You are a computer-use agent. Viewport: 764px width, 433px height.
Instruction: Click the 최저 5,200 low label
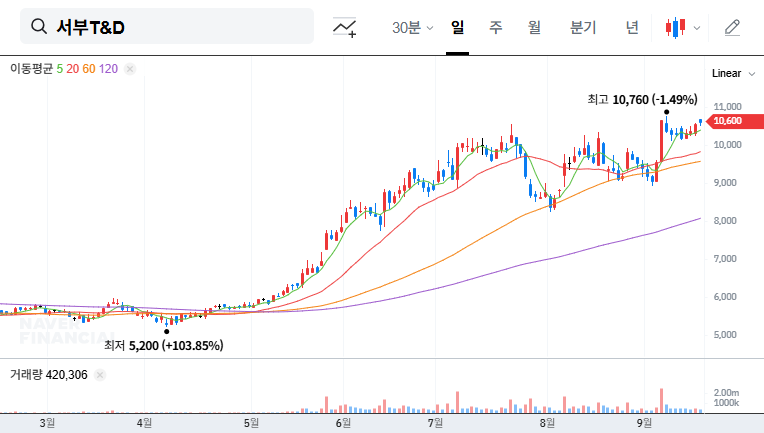[164, 346]
